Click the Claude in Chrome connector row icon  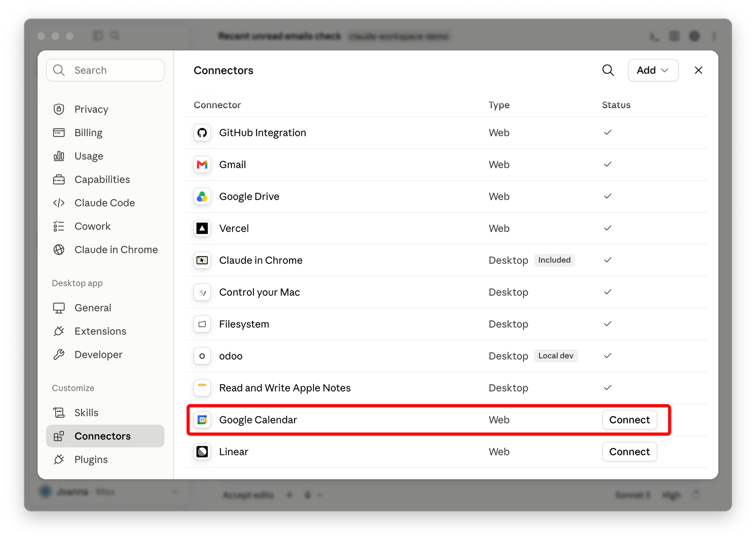point(202,260)
